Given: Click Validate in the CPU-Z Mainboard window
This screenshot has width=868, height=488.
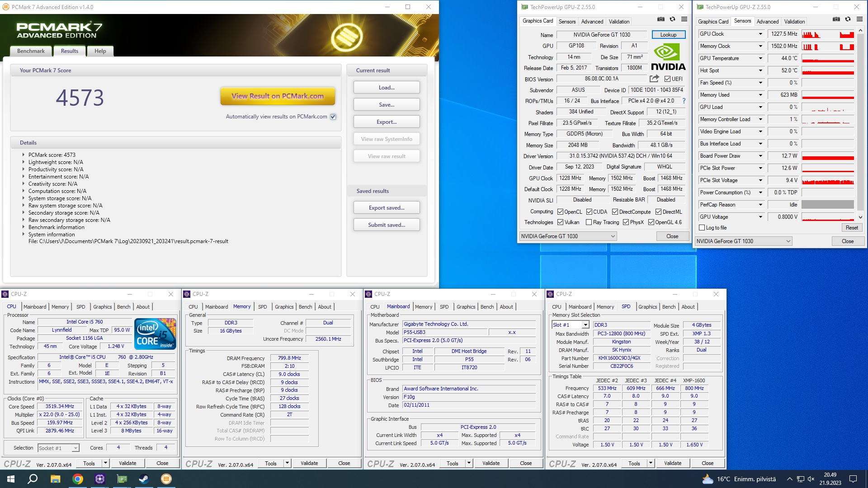Looking at the screenshot, I should point(491,463).
